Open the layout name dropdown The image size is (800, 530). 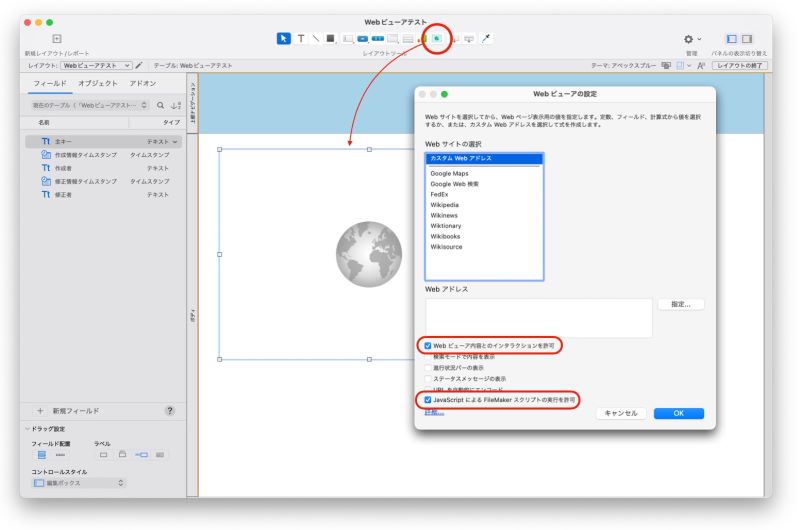[x=96, y=65]
